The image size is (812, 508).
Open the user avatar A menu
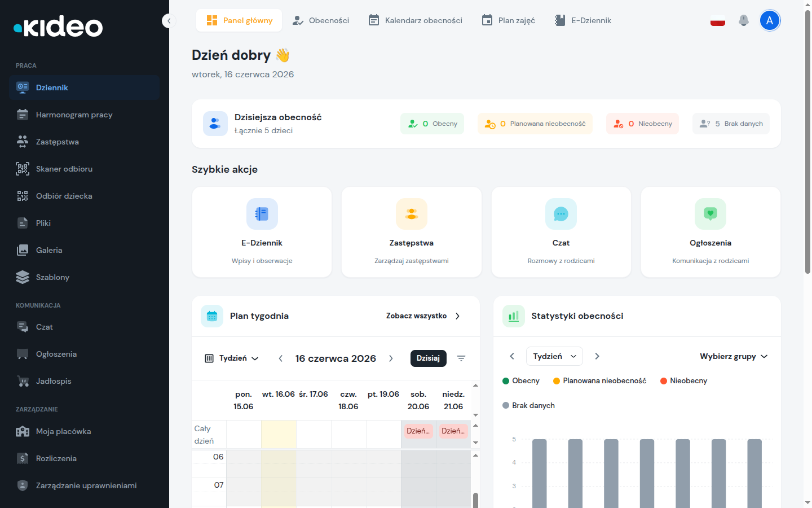770,20
